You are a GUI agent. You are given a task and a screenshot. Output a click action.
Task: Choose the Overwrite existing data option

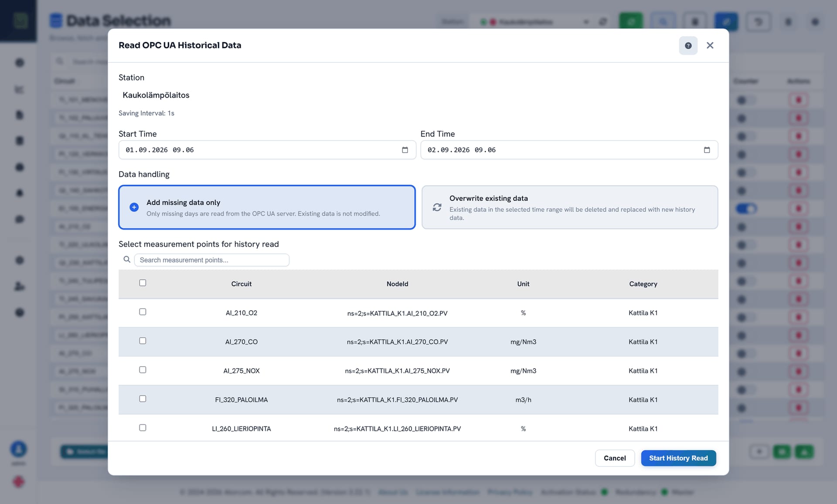(570, 207)
